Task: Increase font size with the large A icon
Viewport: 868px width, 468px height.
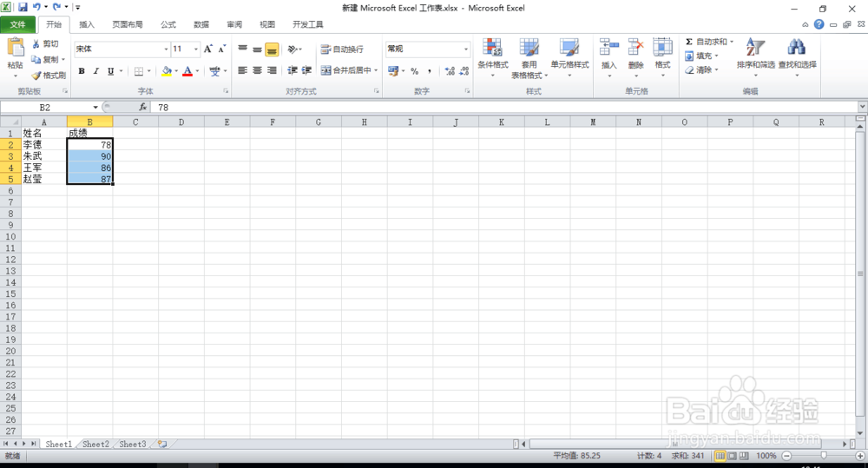Action: click(x=208, y=49)
